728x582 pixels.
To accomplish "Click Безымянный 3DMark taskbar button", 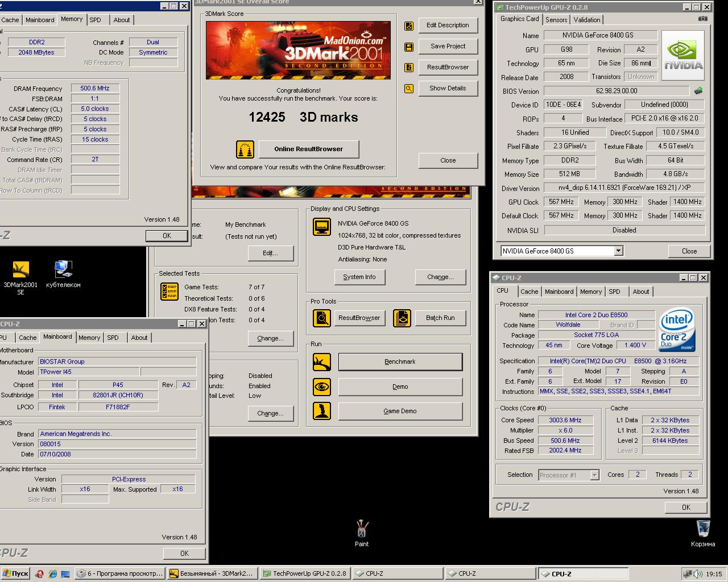I will [x=213, y=573].
